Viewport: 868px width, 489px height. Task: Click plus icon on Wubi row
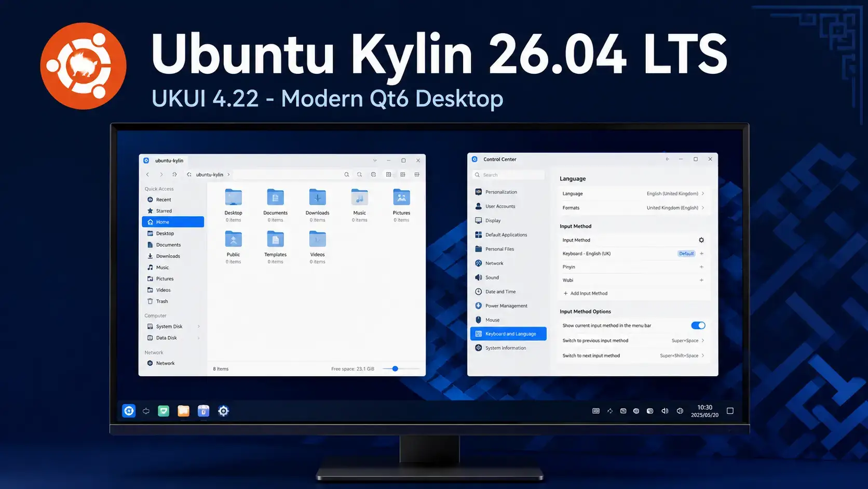pyautogui.click(x=701, y=280)
